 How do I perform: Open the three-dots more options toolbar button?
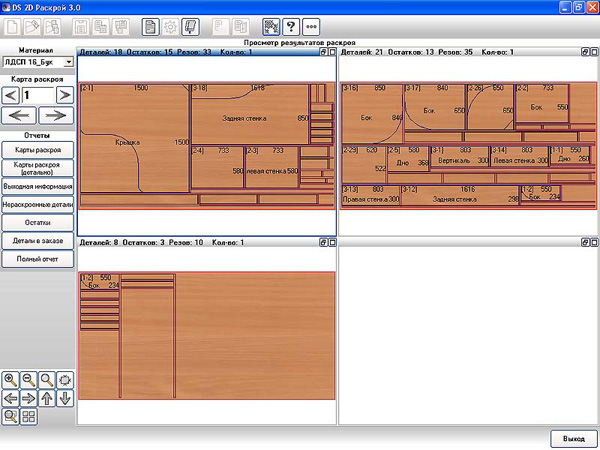[x=311, y=27]
